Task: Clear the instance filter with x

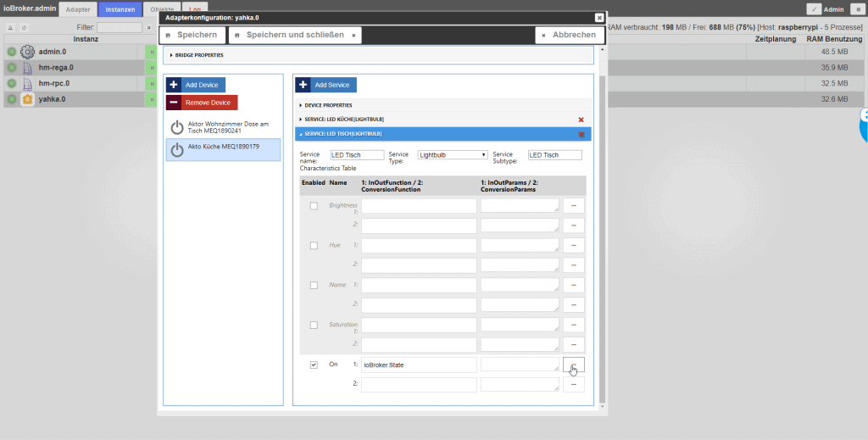Action: 149,28
